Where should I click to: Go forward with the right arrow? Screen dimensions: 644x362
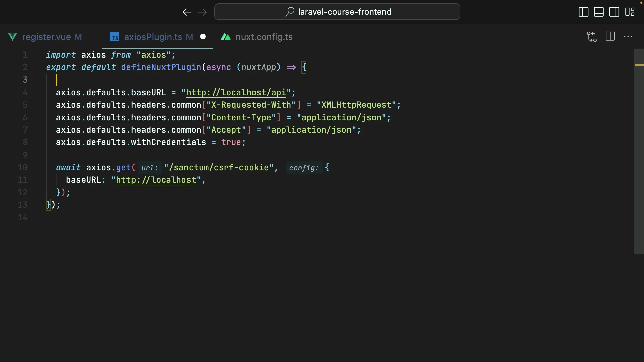(202, 12)
